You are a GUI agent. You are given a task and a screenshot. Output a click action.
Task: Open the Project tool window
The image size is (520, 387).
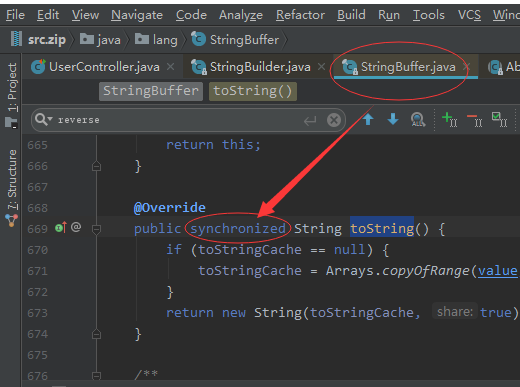[12, 95]
